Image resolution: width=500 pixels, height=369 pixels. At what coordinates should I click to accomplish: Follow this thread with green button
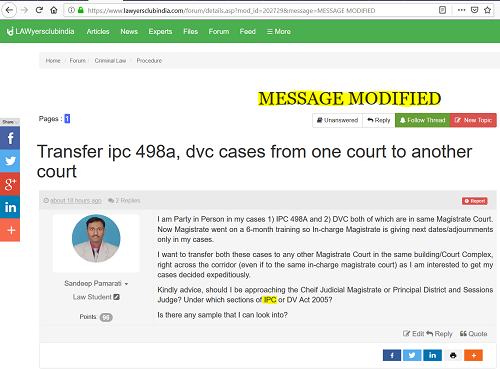tap(422, 120)
